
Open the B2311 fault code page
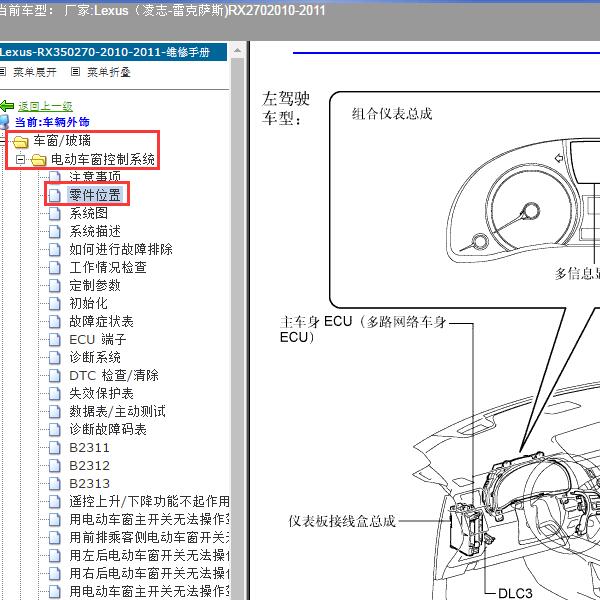click(90, 447)
